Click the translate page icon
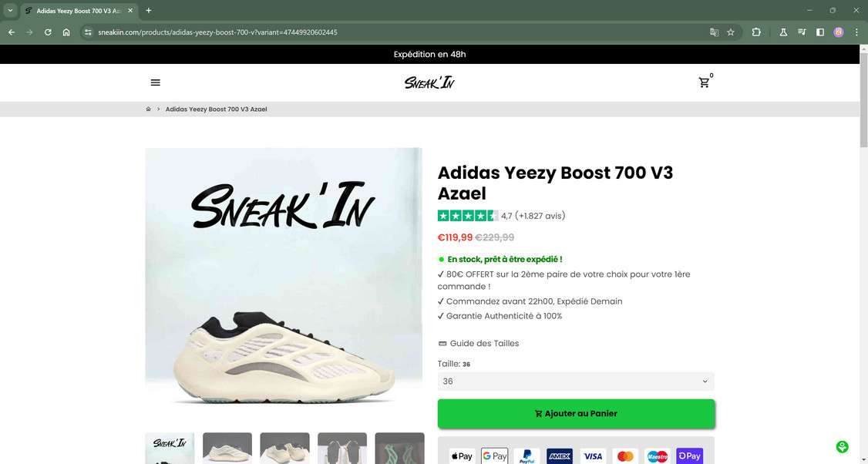Viewport: 868px width, 464px height. 714,32
